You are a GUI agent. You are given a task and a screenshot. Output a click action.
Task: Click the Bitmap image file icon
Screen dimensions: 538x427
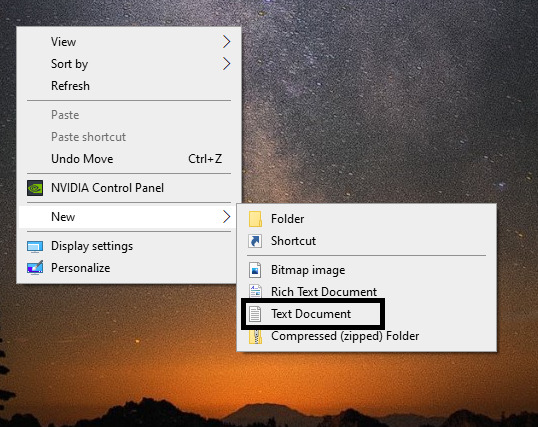(255, 270)
